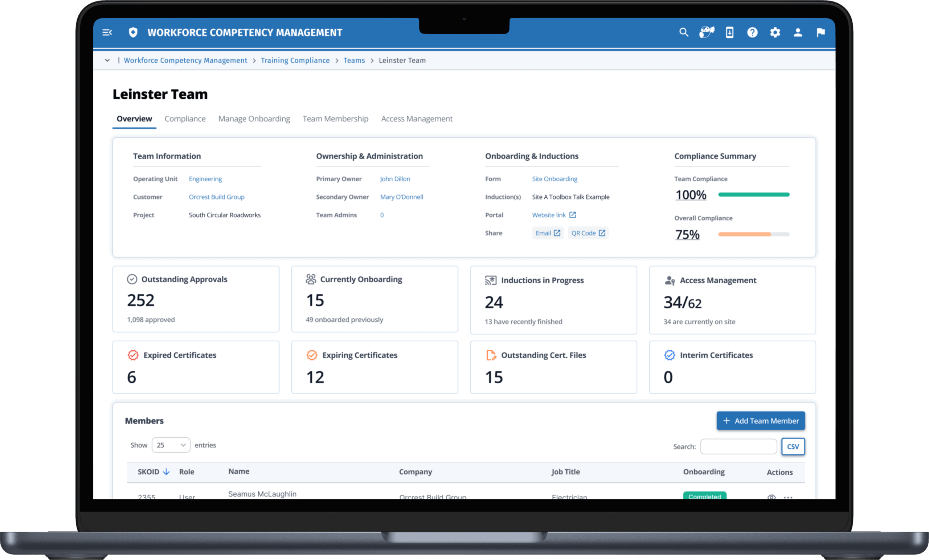Click the user profile icon
Image resolution: width=929 pixels, height=560 pixels.
click(x=797, y=32)
